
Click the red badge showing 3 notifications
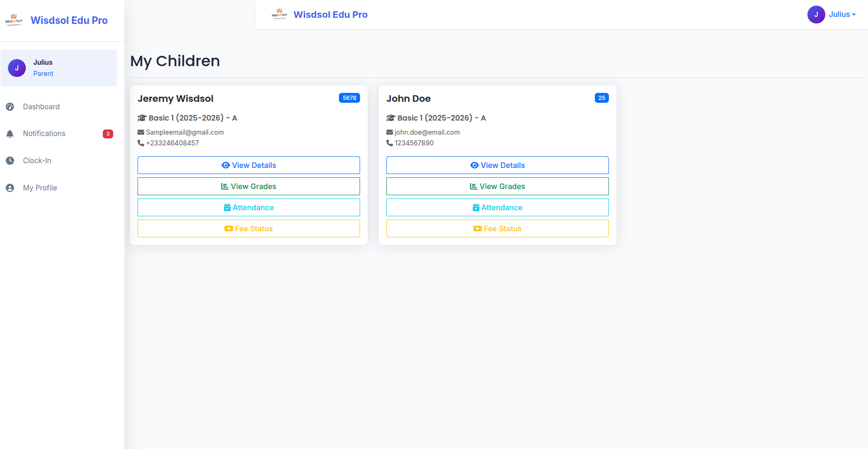coord(108,134)
